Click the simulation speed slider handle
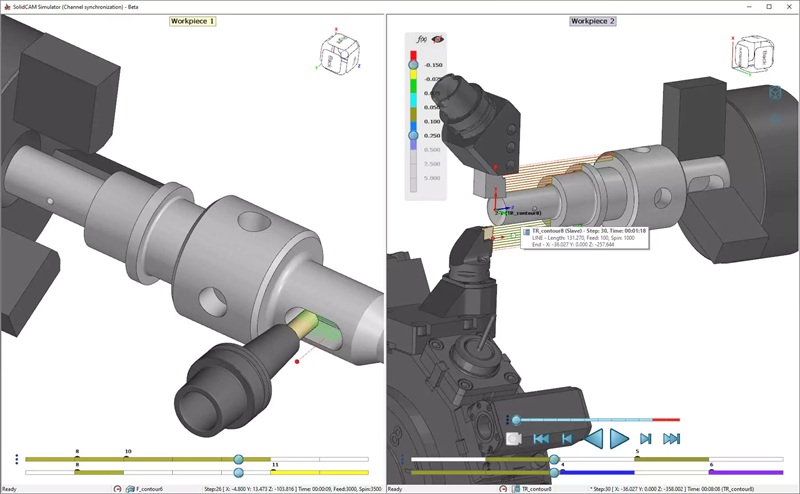 [516, 420]
